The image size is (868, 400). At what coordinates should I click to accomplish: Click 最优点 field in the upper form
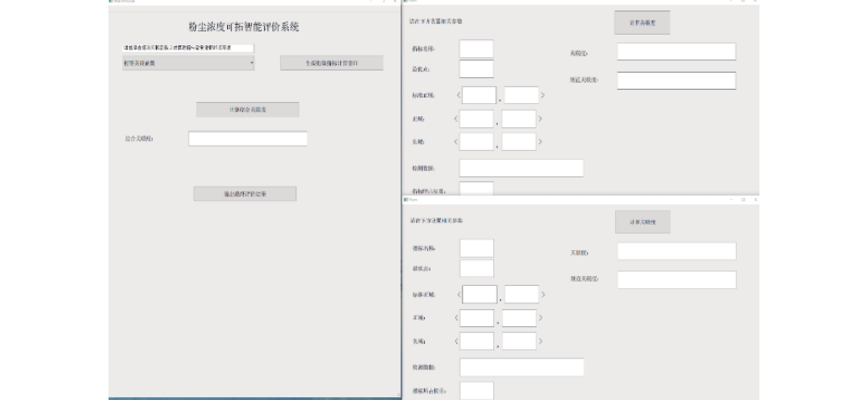coord(476,69)
